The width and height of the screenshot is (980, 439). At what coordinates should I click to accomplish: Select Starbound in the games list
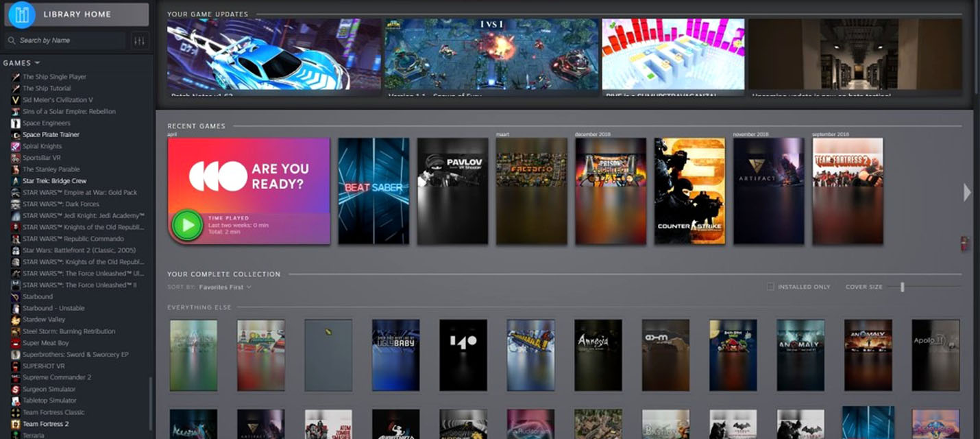(38, 297)
